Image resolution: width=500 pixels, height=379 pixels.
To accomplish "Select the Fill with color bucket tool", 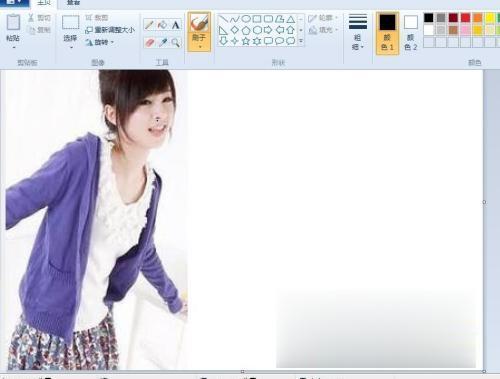I will coord(163,25).
